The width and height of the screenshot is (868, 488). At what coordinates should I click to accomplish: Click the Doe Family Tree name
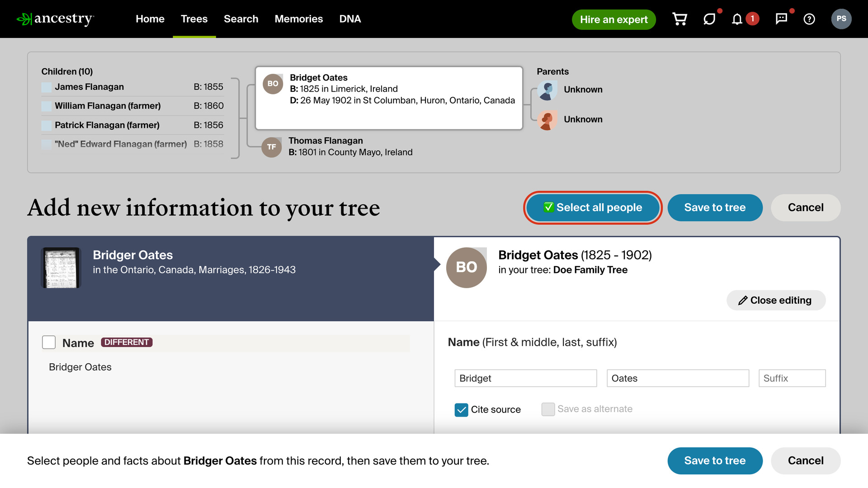click(x=590, y=270)
